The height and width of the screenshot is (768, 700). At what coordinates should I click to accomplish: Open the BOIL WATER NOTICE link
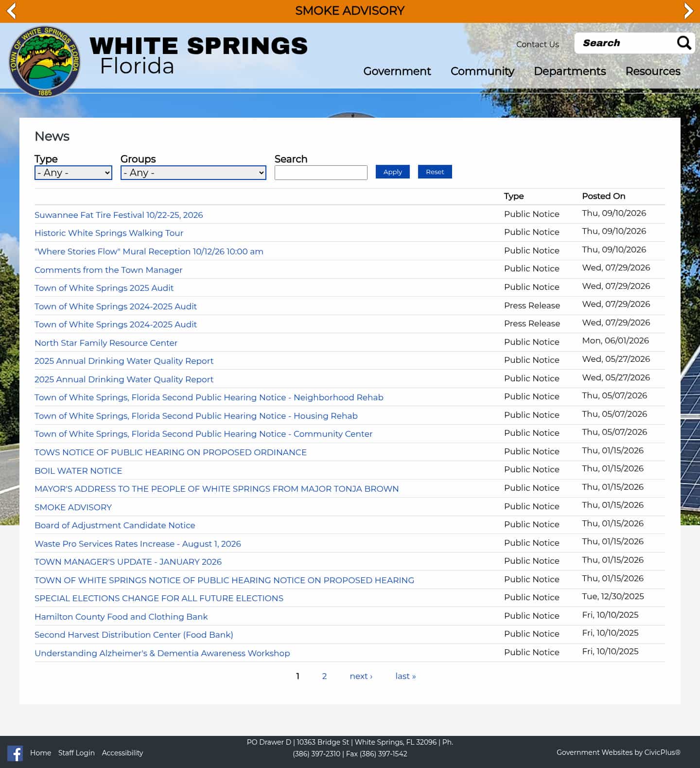tap(78, 471)
